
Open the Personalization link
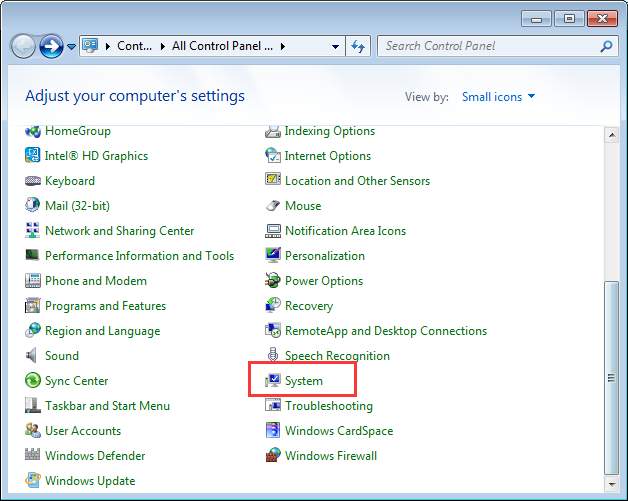(325, 256)
